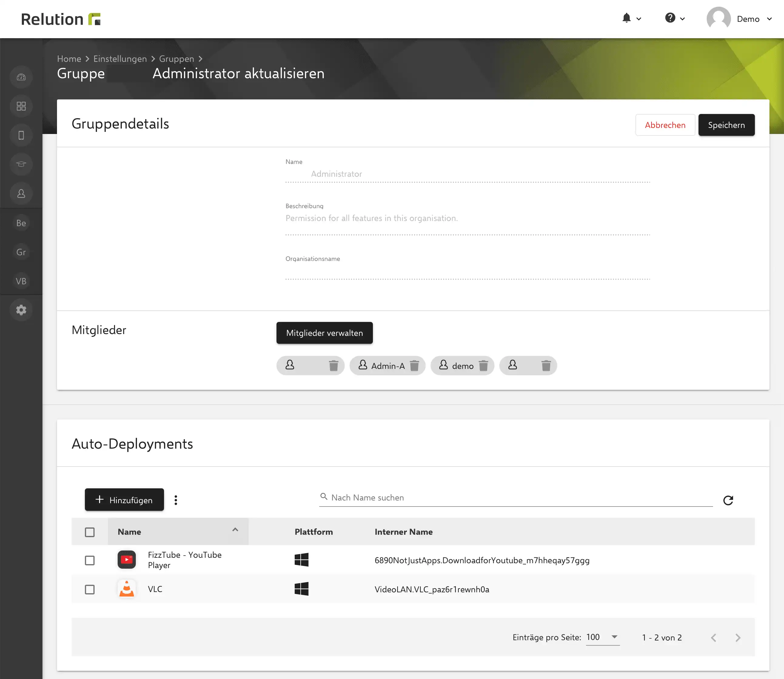Viewport: 784px width, 679px height.
Task: Click '1 - 2 von 2' pagination text
Action: 662,638
